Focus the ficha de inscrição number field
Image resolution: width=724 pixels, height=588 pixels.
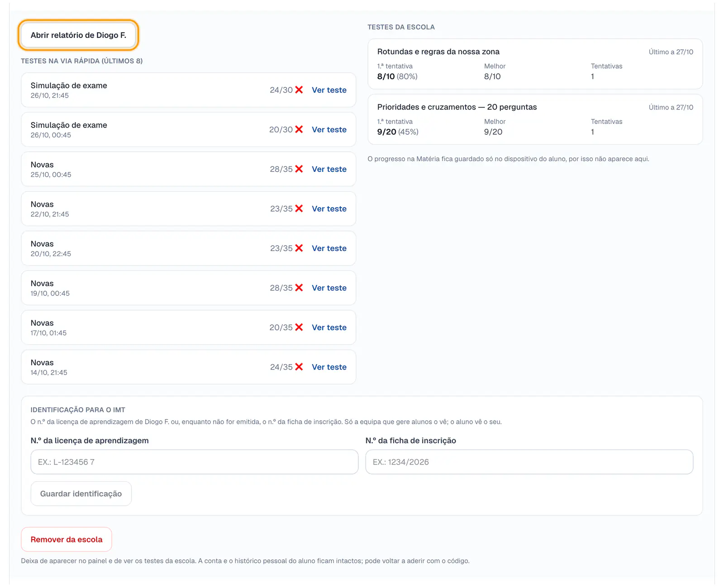529,462
